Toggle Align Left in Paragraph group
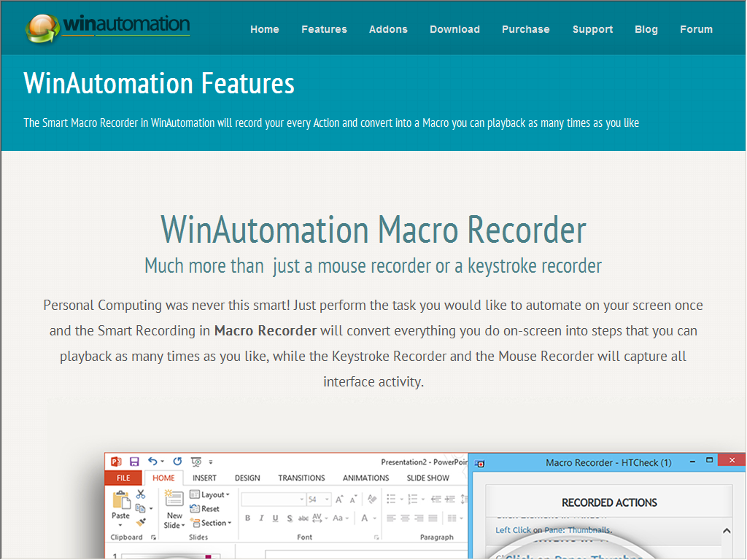Image resolution: width=747 pixels, height=560 pixels. (391, 518)
